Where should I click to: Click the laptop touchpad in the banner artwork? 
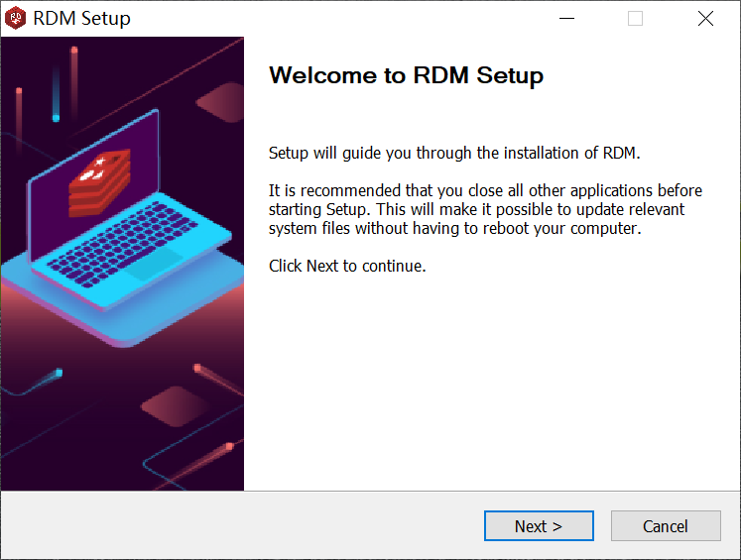(154, 266)
